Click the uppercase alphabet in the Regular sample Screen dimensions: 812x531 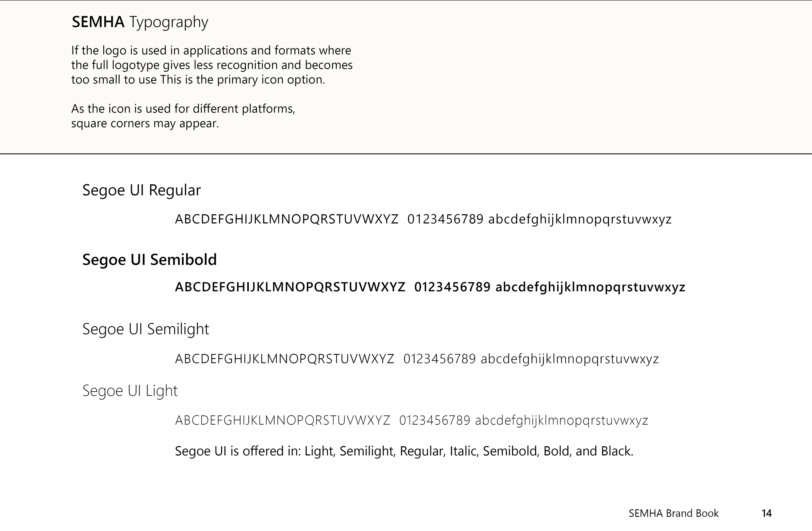(287, 219)
